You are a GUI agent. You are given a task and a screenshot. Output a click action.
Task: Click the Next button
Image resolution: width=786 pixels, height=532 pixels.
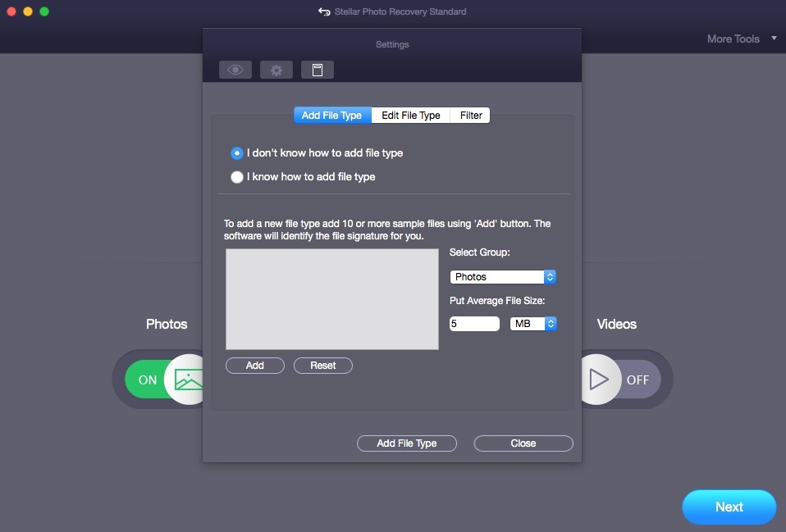(729, 507)
